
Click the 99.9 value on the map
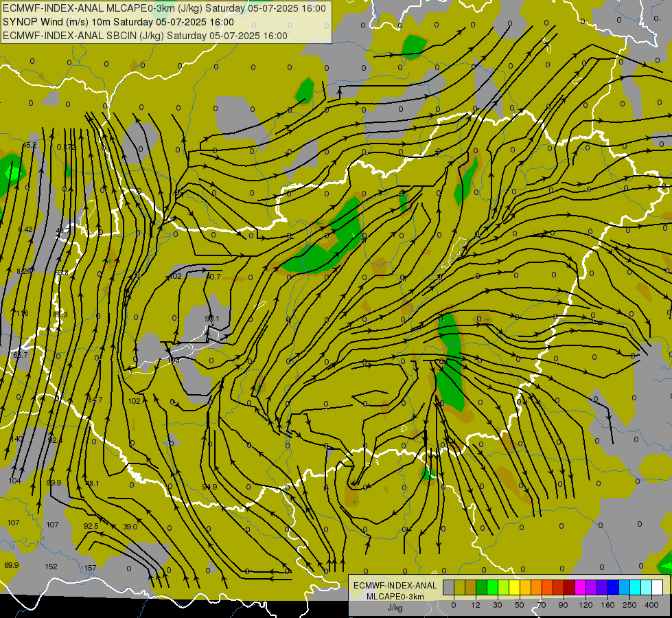[x=54, y=483]
